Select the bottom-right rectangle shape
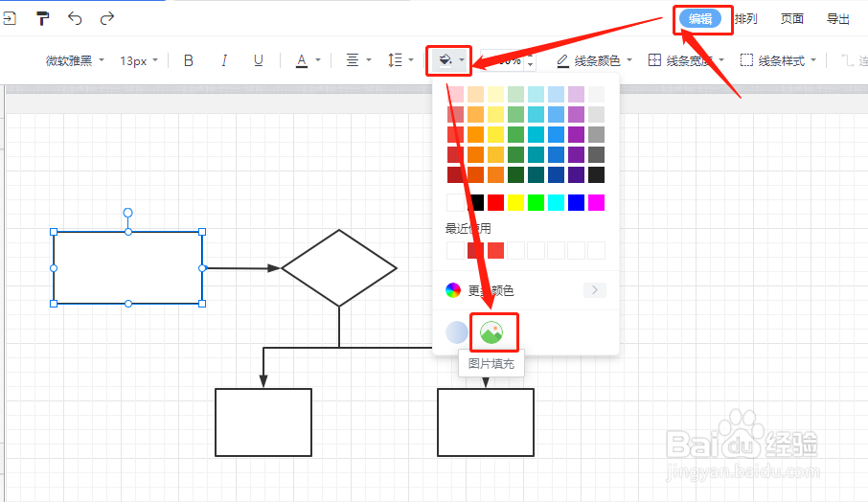 (486, 422)
